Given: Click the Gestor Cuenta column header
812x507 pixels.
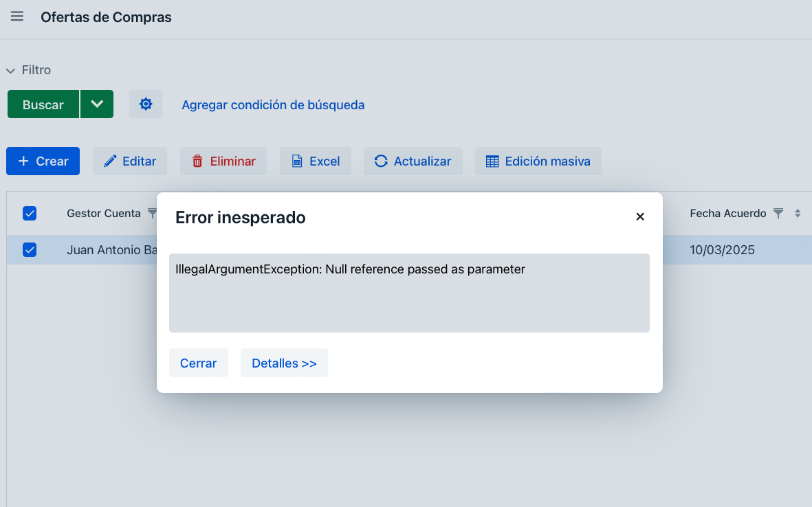Looking at the screenshot, I should click(x=104, y=213).
